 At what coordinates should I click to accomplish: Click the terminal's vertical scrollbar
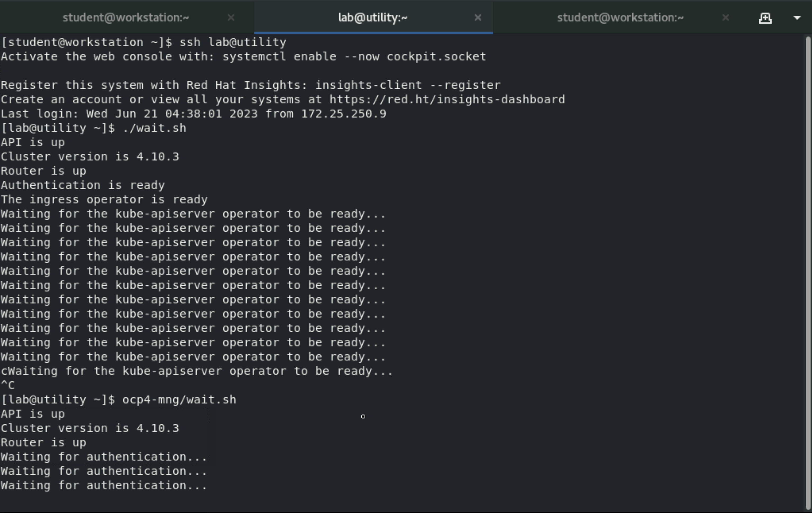tap(808, 270)
